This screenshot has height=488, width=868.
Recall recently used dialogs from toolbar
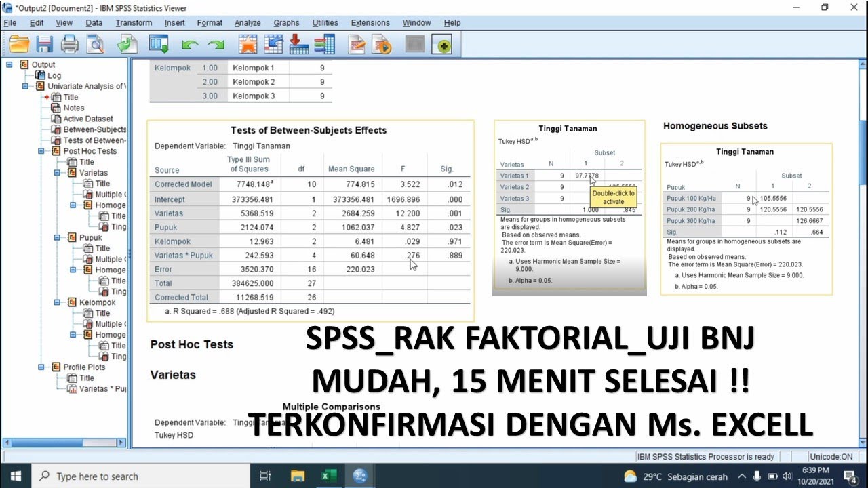click(159, 45)
